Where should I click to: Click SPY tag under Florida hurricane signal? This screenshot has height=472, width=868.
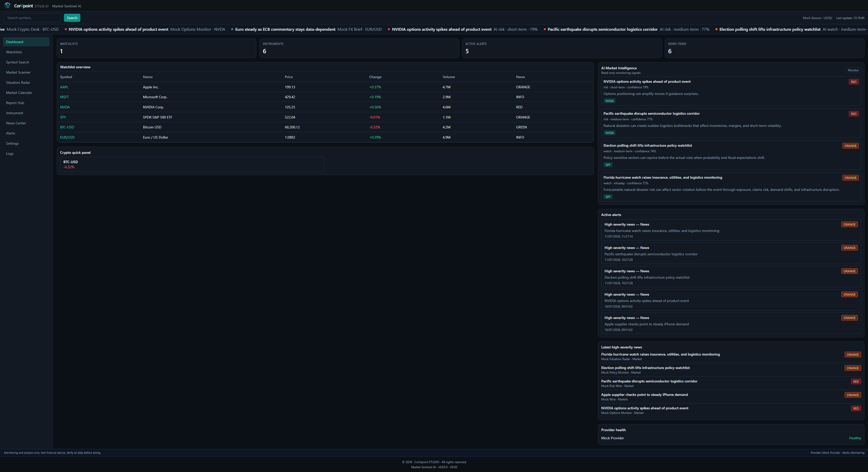click(x=608, y=197)
